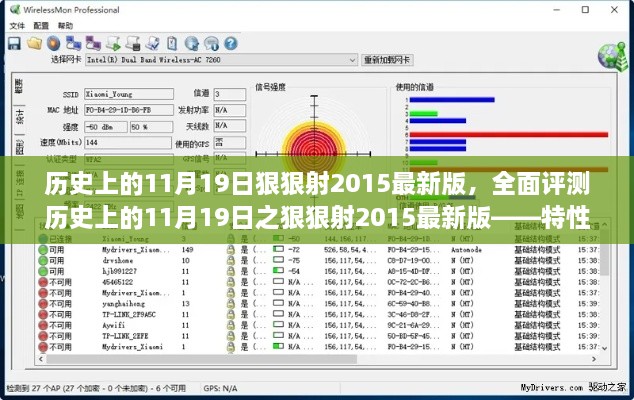
Task: Click the down arrow of vertical scrollbar
Action: point(604,348)
